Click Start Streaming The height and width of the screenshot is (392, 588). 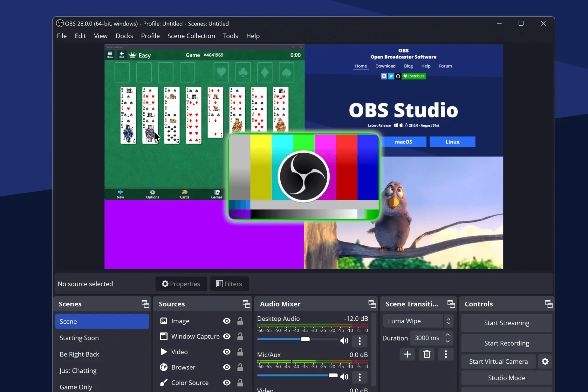tap(507, 323)
